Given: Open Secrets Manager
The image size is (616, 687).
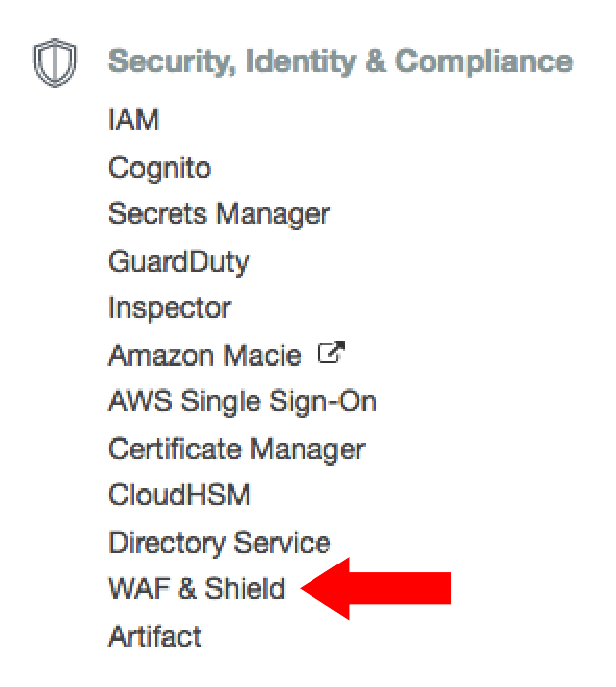Looking at the screenshot, I should pyautogui.click(x=219, y=215).
